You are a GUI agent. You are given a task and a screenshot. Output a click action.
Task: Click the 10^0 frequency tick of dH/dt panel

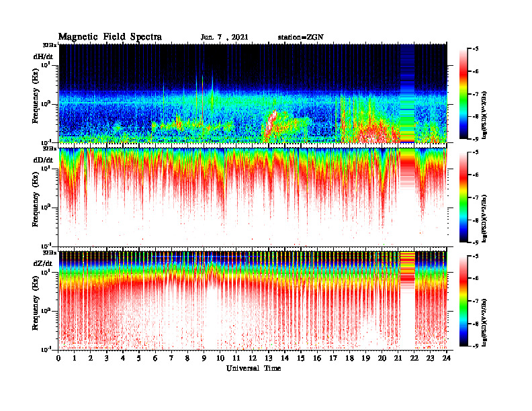46,103
